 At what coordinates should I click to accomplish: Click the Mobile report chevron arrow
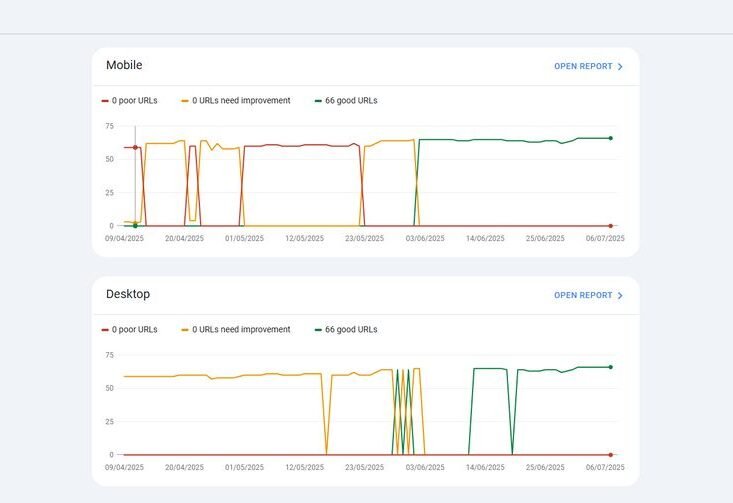(x=620, y=67)
